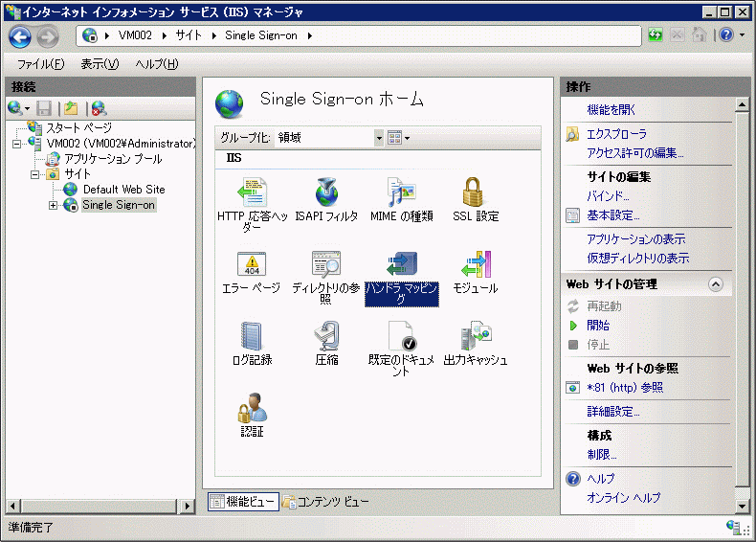
Task: Open HTTP 応答ヘッダー feature icon
Action: coord(252,192)
